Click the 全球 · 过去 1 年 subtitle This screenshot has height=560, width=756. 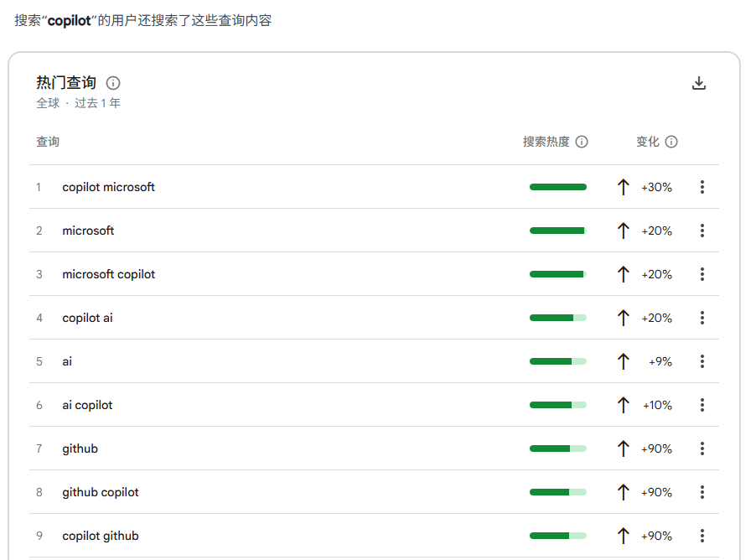pyautogui.click(x=78, y=103)
